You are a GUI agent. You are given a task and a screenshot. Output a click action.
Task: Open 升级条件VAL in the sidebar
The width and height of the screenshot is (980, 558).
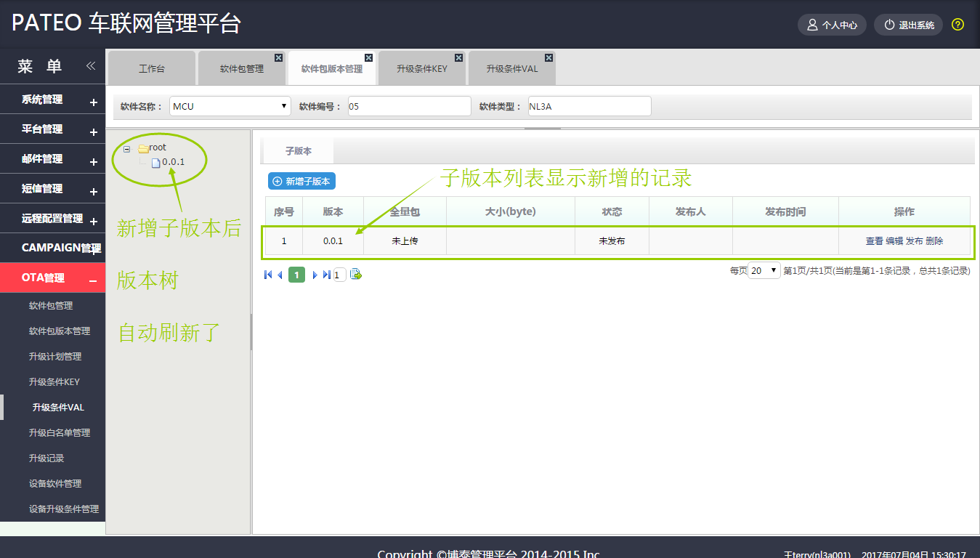point(58,408)
